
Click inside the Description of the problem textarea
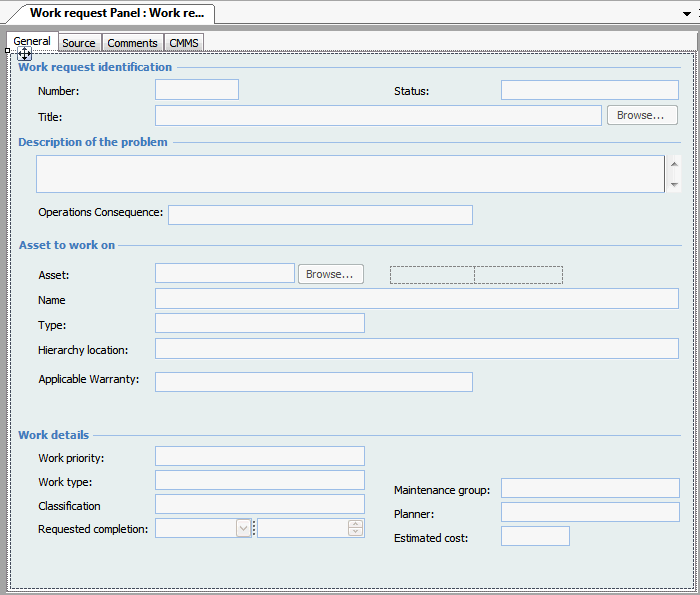click(350, 174)
